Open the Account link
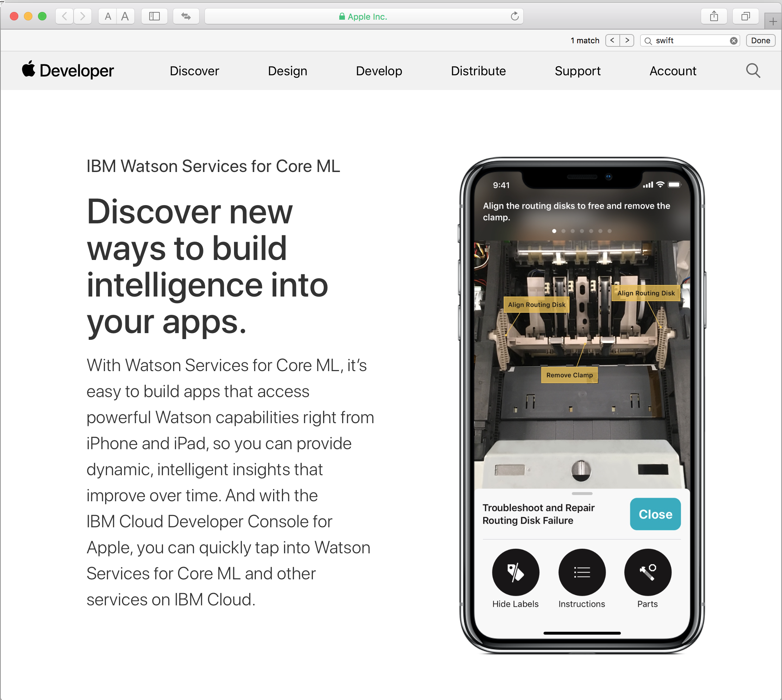782x700 pixels. click(673, 71)
